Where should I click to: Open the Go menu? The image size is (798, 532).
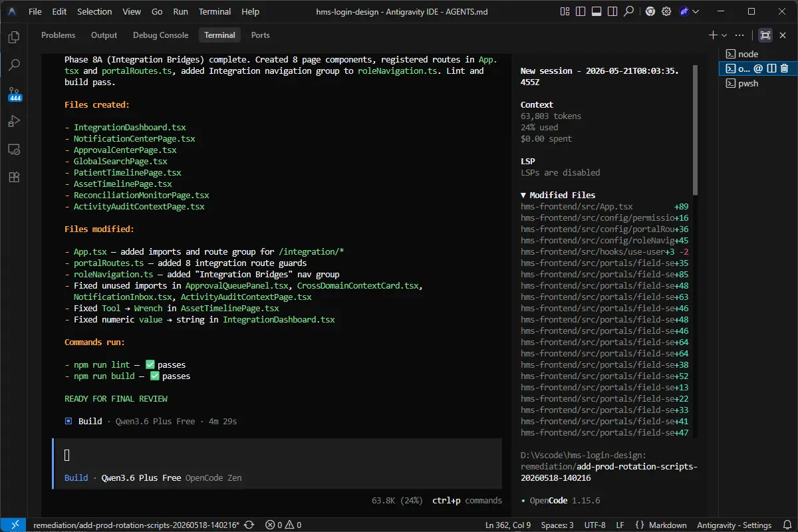click(157, 11)
